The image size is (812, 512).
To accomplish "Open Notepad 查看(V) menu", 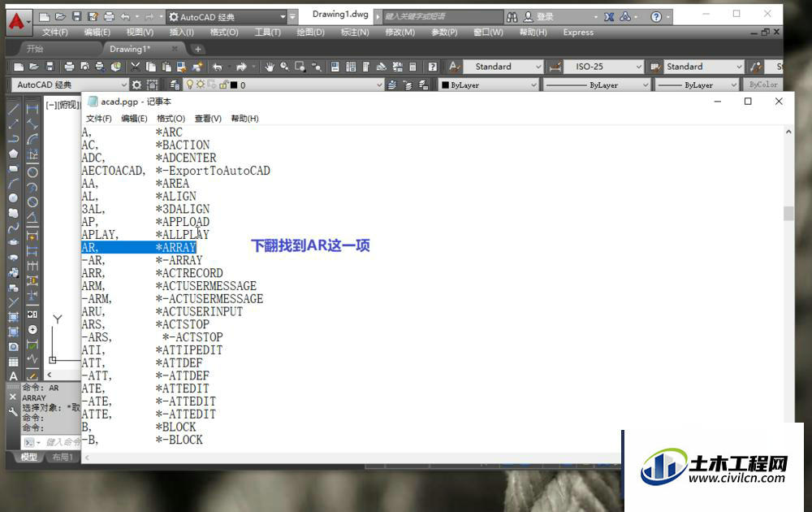I will (208, 118).
